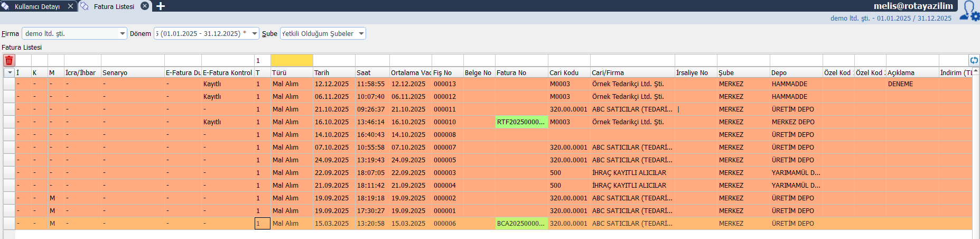Switch to the Kullanıcı Detayı tab

(x=37, y=6)
